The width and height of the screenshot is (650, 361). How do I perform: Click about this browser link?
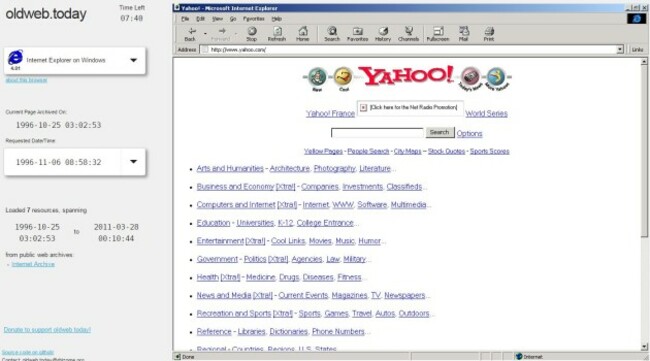[26, 80]
